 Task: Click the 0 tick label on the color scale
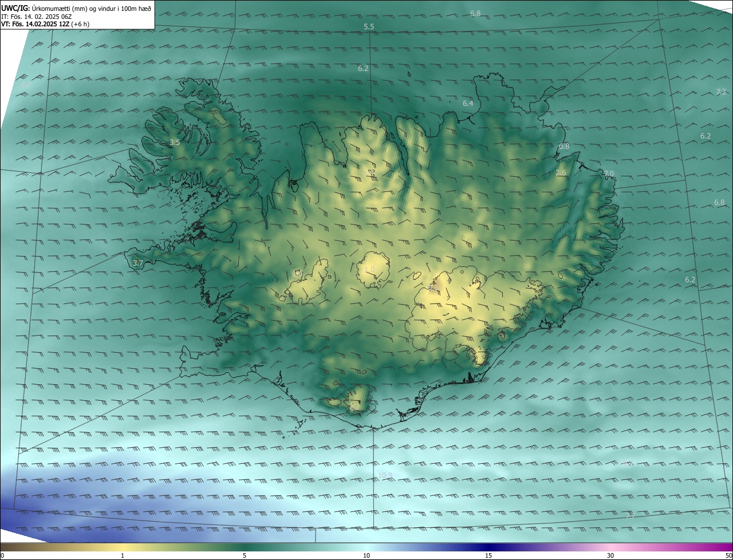(2, 556)
